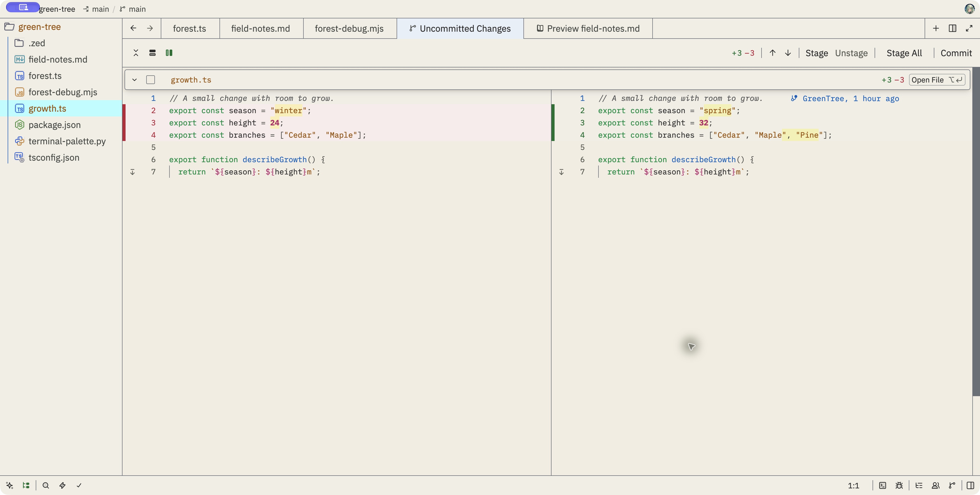Switch to the field-notes.md tab
This screenshot has height=495, width=980.
[261, 29]
